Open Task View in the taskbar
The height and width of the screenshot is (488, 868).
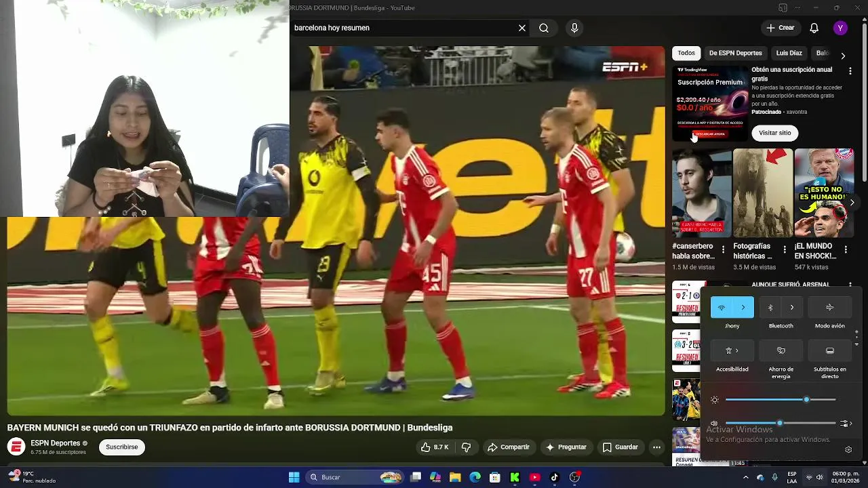[416, 477]
